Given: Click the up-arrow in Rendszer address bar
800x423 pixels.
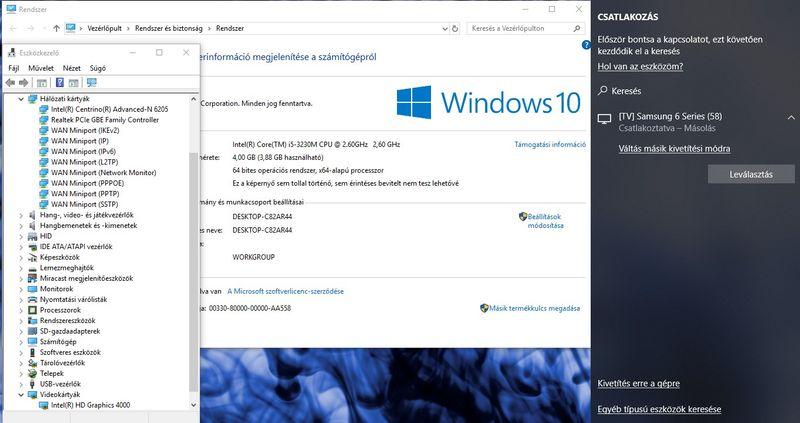Looking at the screenshot, I should coord(56,29).
